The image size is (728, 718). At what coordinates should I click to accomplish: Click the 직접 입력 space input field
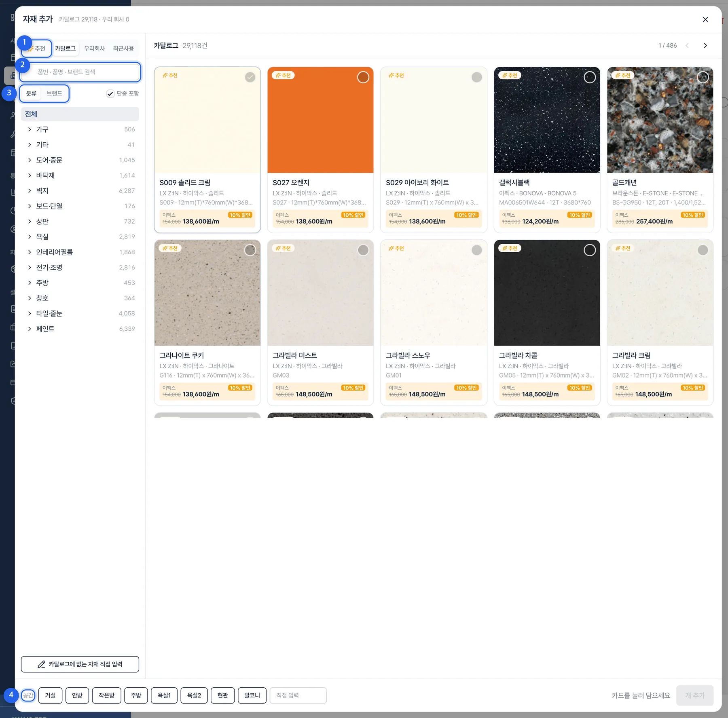298,695
